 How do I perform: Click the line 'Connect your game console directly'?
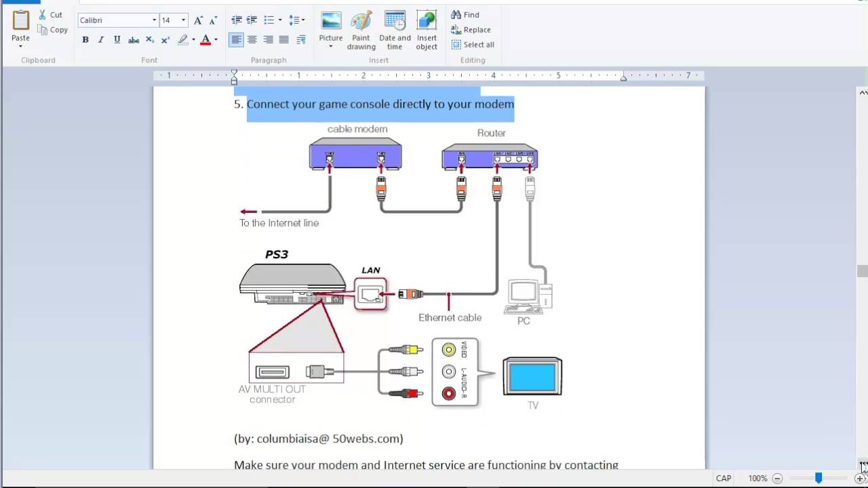(x=380, y=104)
